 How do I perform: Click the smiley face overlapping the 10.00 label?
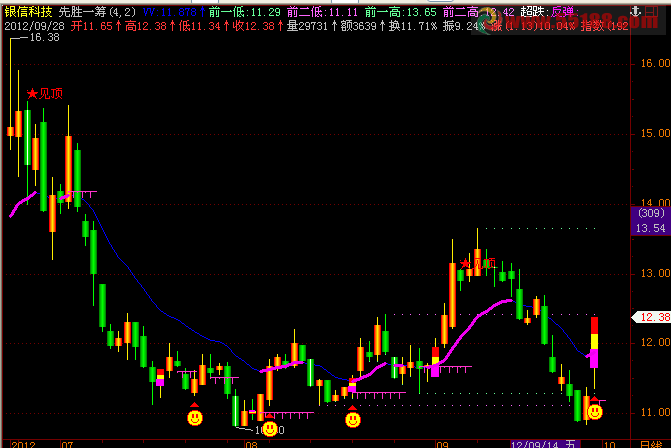point(270,428)
